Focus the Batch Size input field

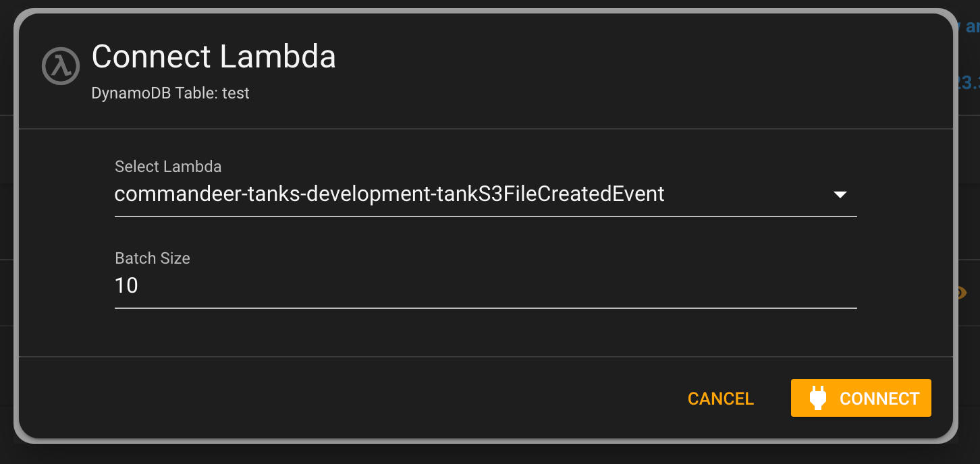[486, 286]
